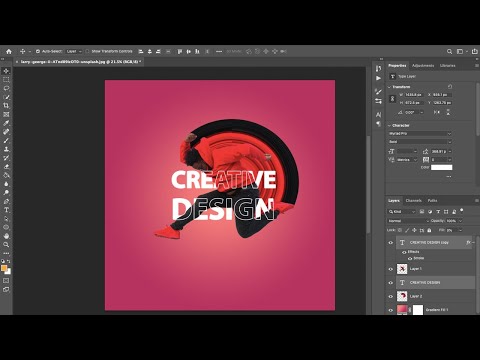Viewport: 480px width, 360px height.
Task: Click the white text Color swatch
Action: coord(441,167)
